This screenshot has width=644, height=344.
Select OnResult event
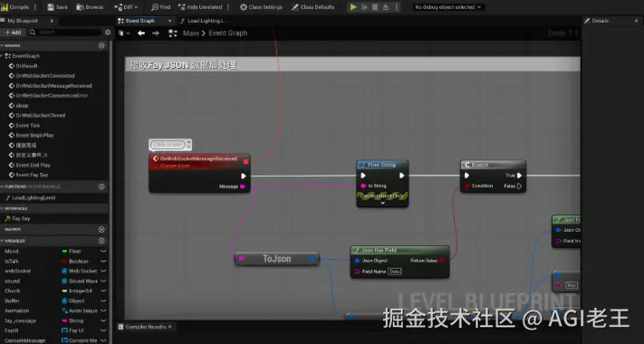(26, 66)
